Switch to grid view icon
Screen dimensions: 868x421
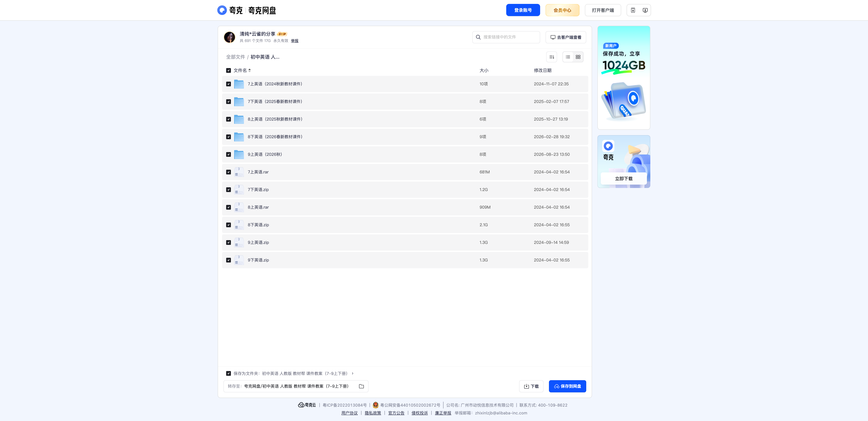click(x=578, y=57)
